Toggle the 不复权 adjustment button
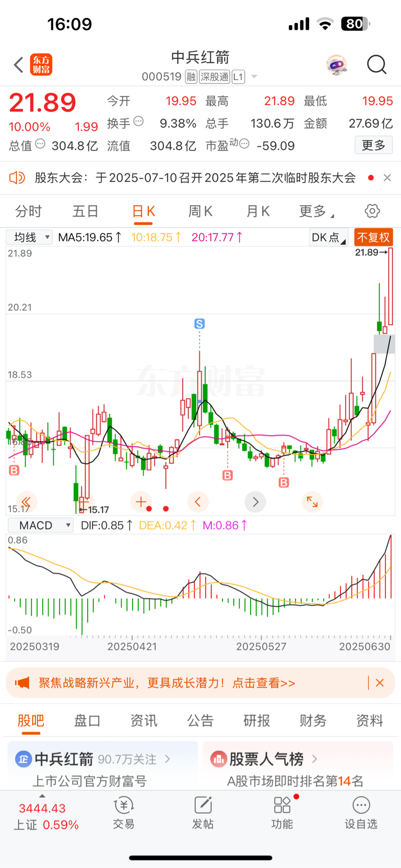Screen dimensions: 401x868 tap(373, 238)
